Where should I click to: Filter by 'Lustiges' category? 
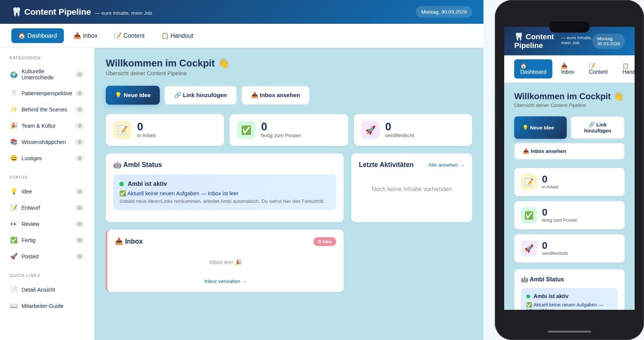click(x=46, y=158)
